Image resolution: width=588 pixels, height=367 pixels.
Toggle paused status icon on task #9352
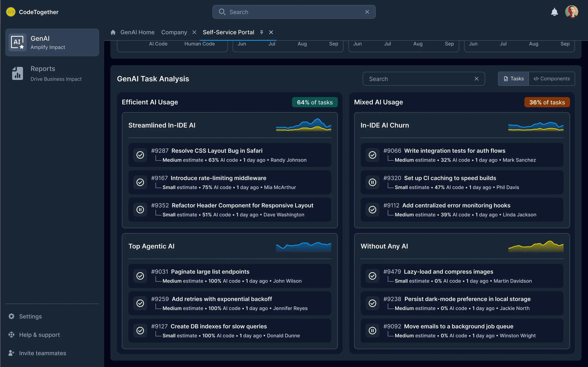click(x=140, y=209)
